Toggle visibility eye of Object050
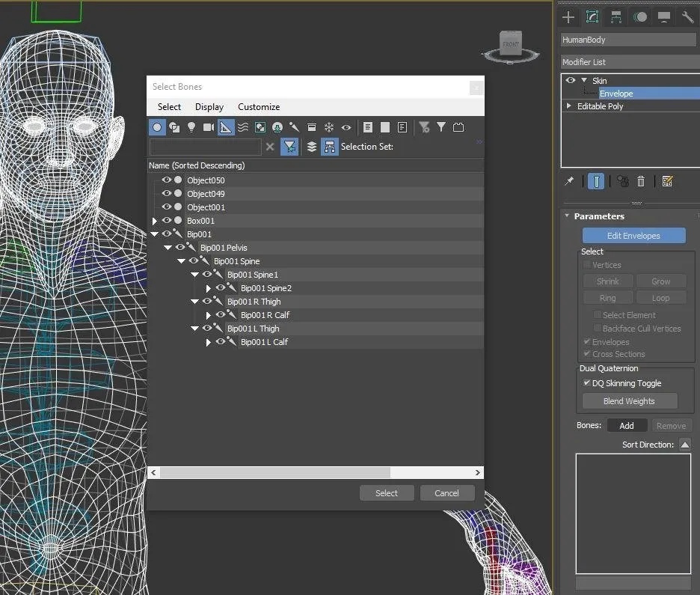The image size is (700, 595). click(167, 180)
